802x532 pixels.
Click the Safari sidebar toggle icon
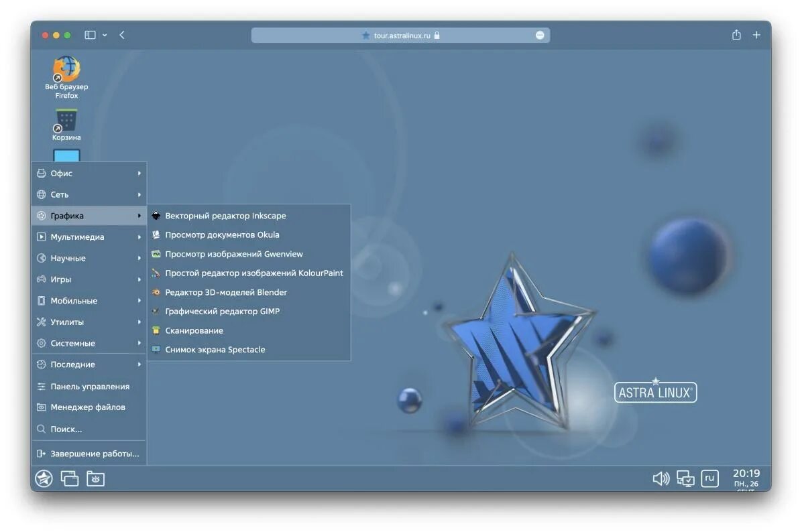click(x=90, y=35)
